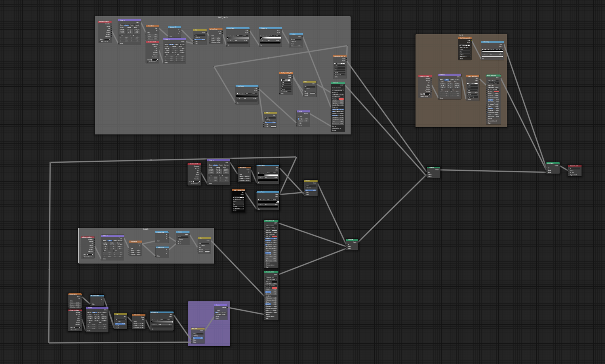Add stop in ColorRamp fed by BakeP_helmpart_Cavit
This screenshot has width=605, height=364.
[x=258, y=200]
